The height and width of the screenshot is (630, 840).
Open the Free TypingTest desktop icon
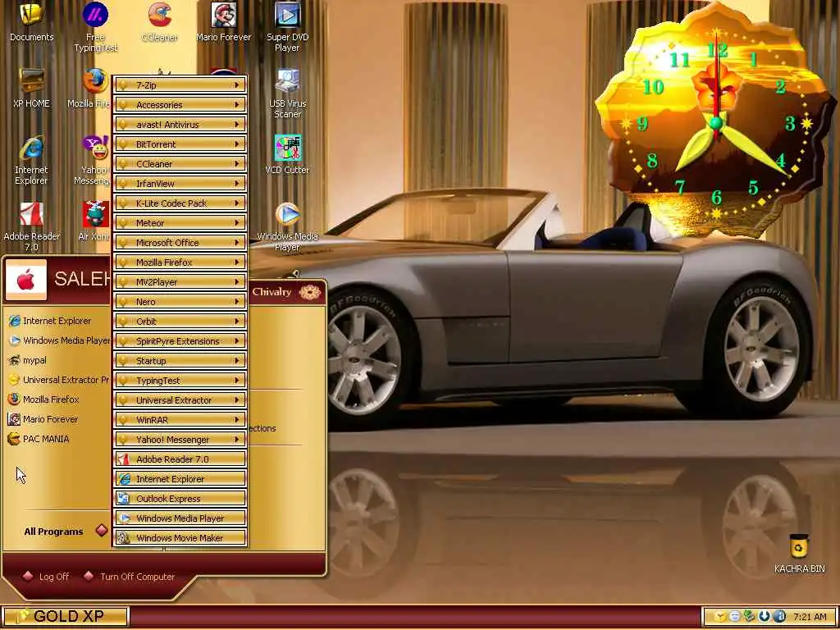[95, 27]
